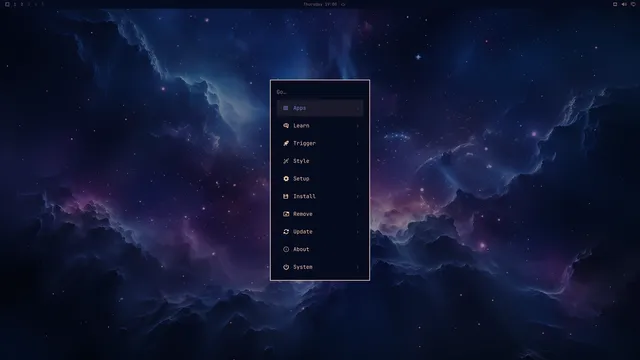Expand the Style submenu chevron
This screenshot has width=640, height=360.
tap(358, 161)
